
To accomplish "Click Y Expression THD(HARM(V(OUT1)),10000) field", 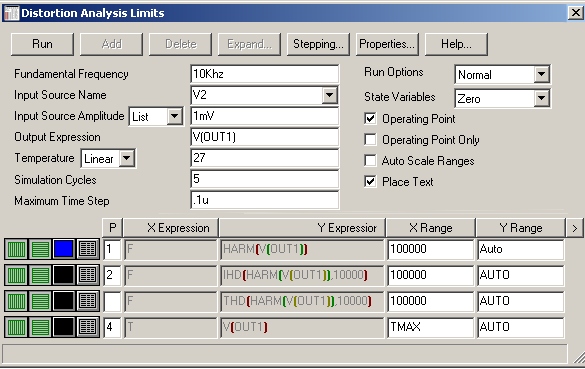I will tap(302, 301).
